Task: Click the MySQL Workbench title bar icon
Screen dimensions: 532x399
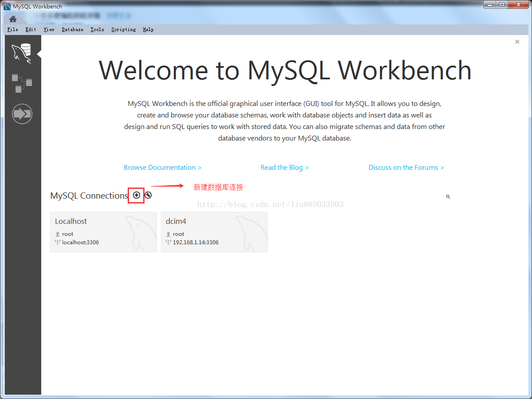Action: point(7,6)
